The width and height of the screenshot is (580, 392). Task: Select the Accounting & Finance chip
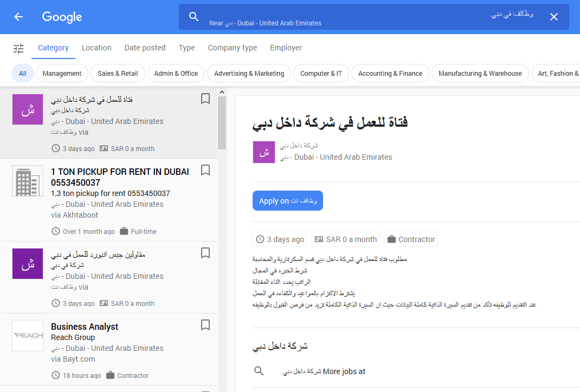[390, 74]
